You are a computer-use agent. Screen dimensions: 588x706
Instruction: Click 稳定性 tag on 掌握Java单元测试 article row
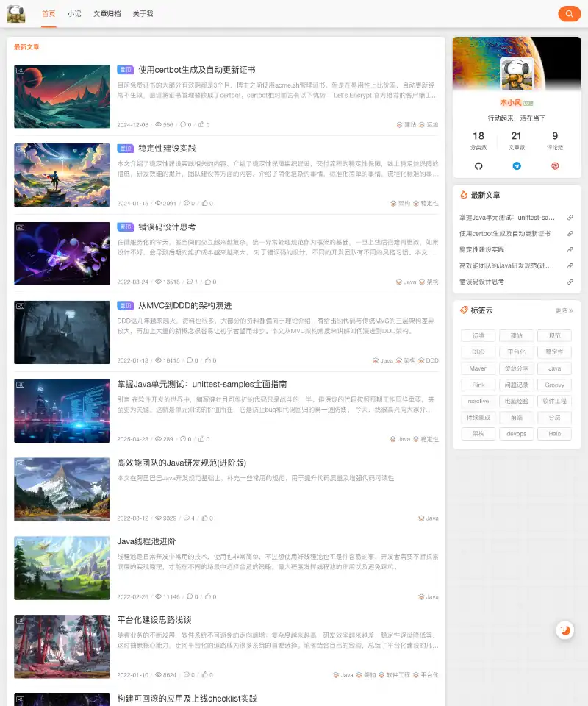pyautogui.click(x=426, y=439)
